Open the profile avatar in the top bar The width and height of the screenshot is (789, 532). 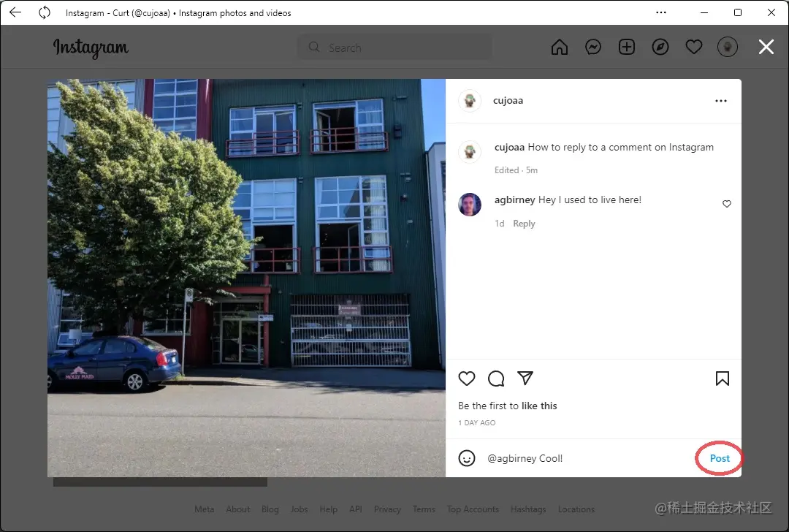727,47
